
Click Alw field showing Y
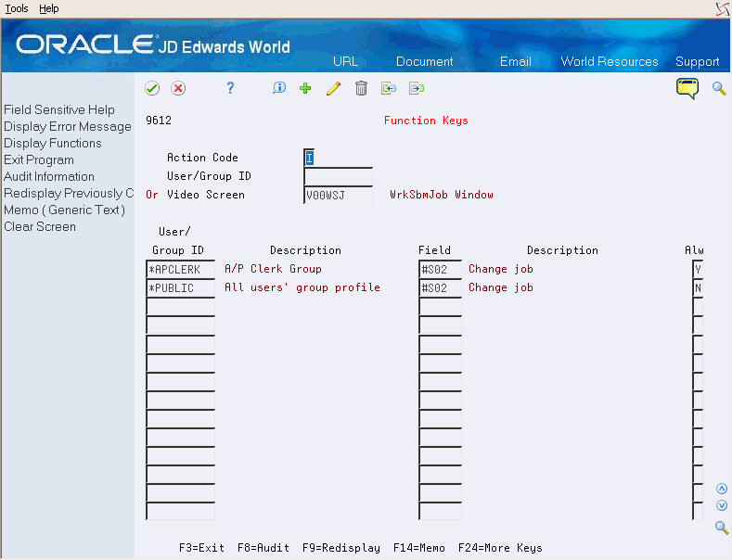(698, 270)
